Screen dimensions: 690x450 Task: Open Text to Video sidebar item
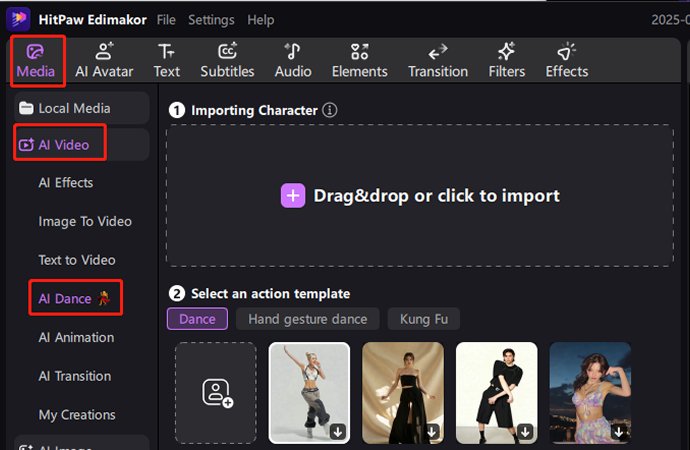[77, 260]
